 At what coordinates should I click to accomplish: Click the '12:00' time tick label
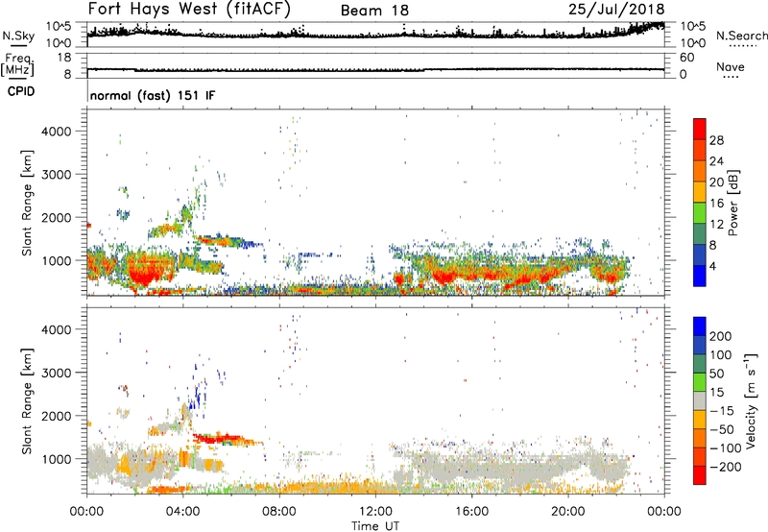375,512
